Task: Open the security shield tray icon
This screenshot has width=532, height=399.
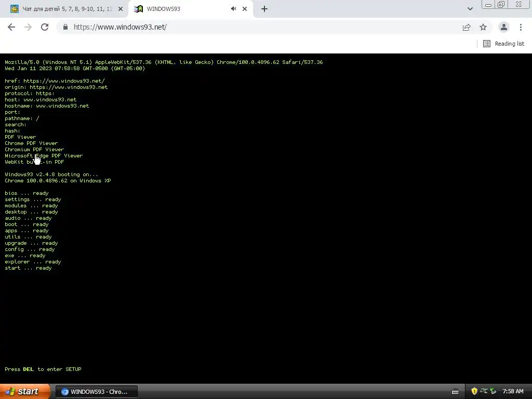Action: point(474,391)
